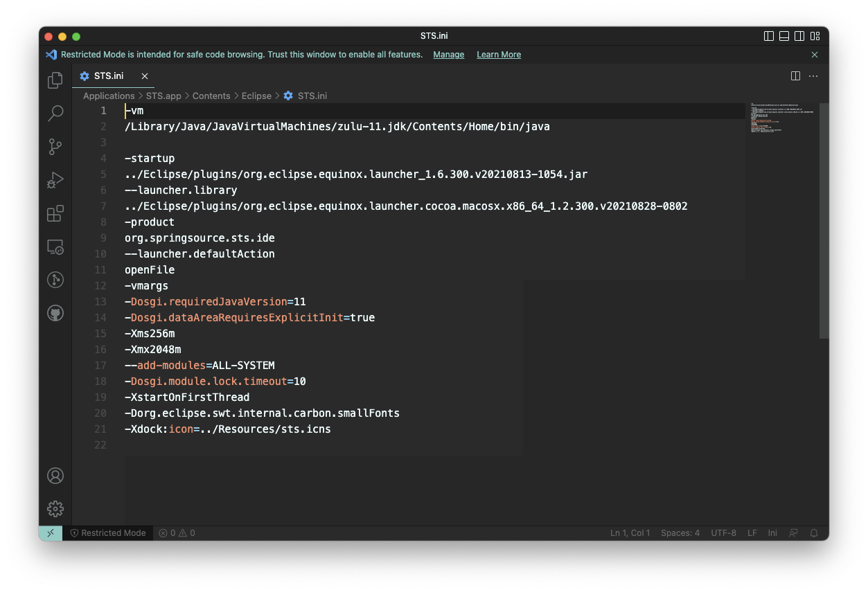Open Customize Layout icon in title bar
The width and height of the screenshot is (868, 592).
coord(815,36)
